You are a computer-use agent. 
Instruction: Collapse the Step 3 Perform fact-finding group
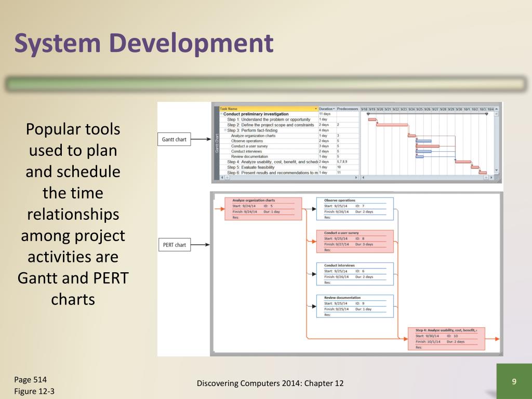pos(224,130)
